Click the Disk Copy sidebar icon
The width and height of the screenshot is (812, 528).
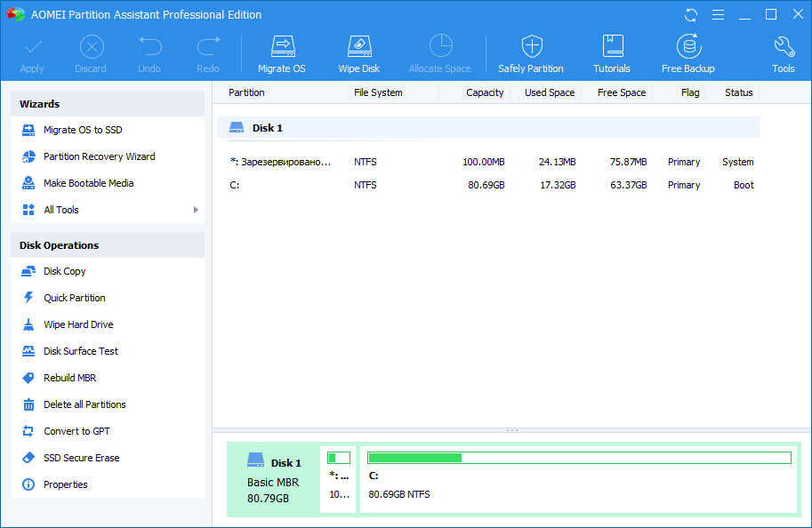(x=28, y=271)
